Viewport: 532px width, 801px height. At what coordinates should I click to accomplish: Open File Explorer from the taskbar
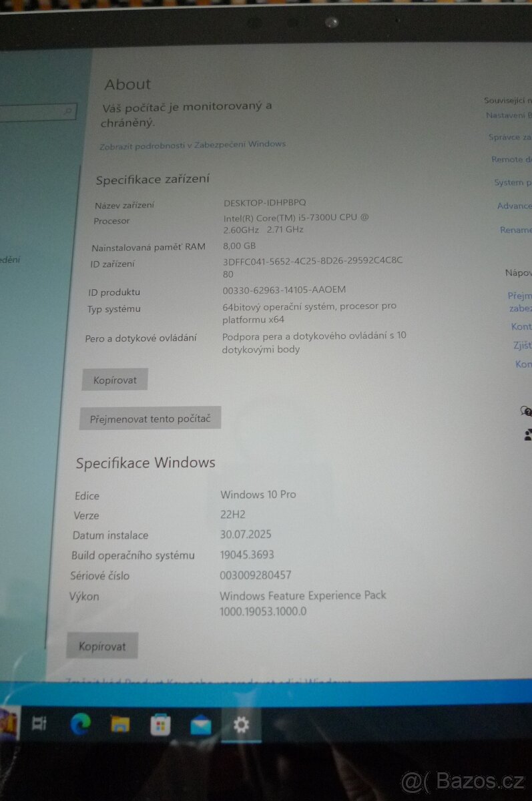pyautogui.click(x=120, y=724)
